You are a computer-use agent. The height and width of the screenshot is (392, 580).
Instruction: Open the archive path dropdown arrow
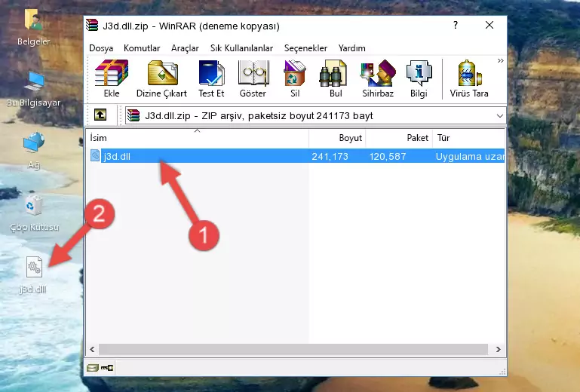pos(500,116)
